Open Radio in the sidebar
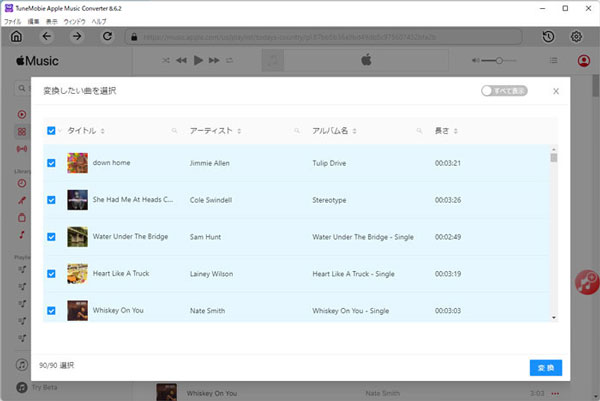This screenshot has height=401, width=600. [22, 148]
